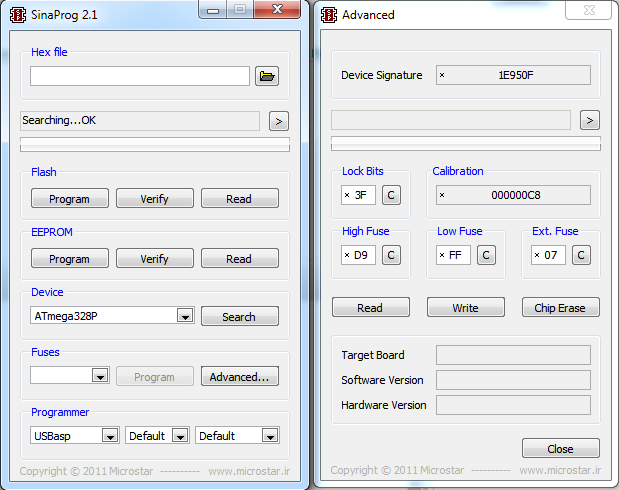Click the C button next to Lock Bits
The image size is (619, 490).
point(391,195)
